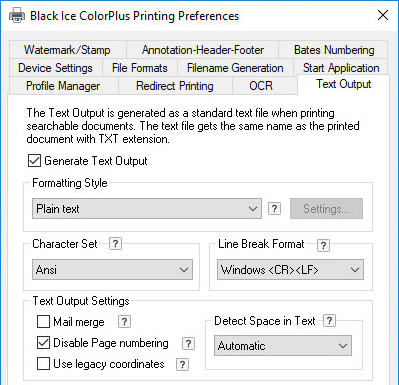The height and width of the screenshot is (385, 399).
Task: Click the help icon beside Formatting Style dropdown
Action: click(x=274, y=209)
